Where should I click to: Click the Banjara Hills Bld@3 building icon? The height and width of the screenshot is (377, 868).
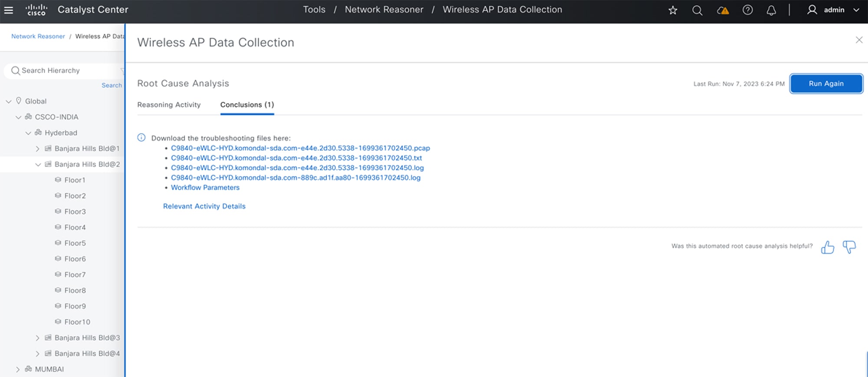click(x=48, y=337)
